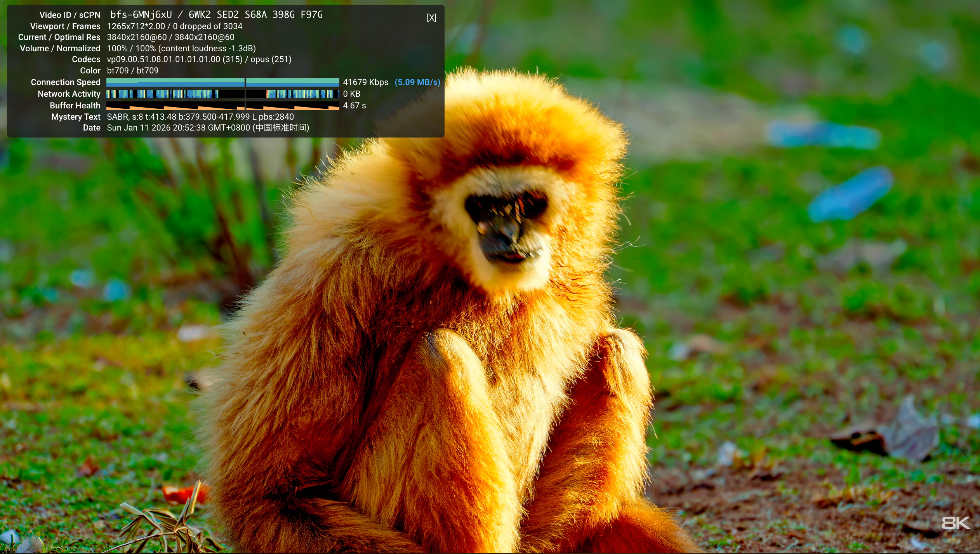Click the Connection Speed label
Image resolution: width=980 pixels, height=554 pixels.
(x=66, y=82)
